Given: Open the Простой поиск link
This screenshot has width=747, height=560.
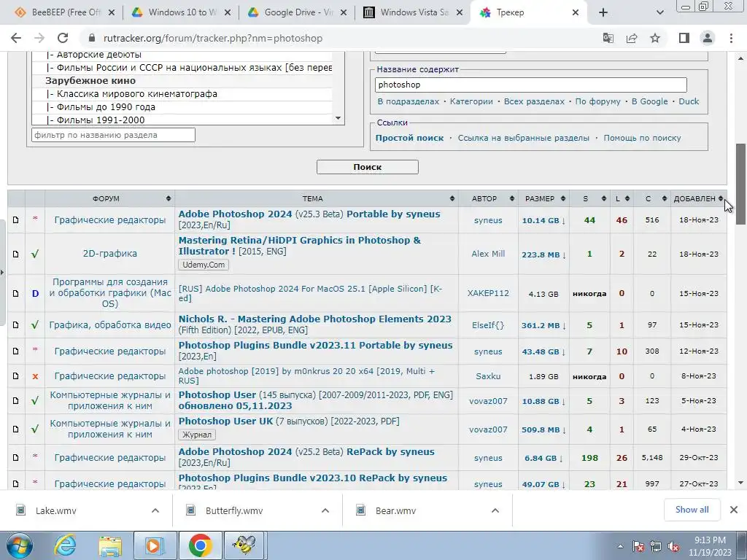Looking at the screenshot, I should [409, 138].
